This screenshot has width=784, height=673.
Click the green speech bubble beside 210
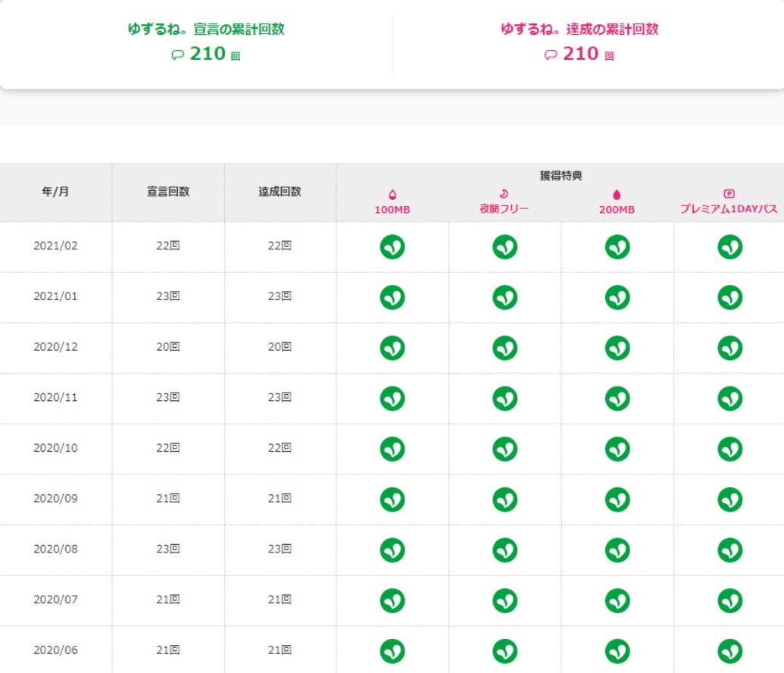(x=178, y=55)
